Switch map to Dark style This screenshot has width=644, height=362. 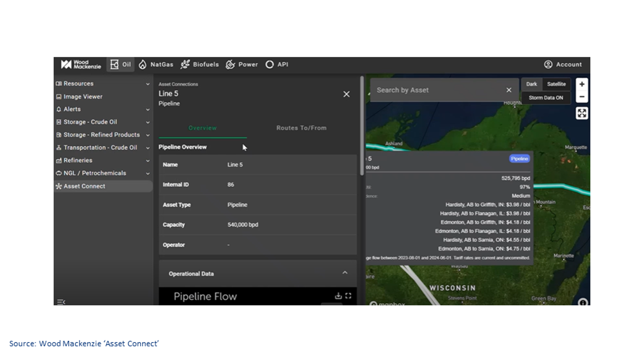[531, 84]
